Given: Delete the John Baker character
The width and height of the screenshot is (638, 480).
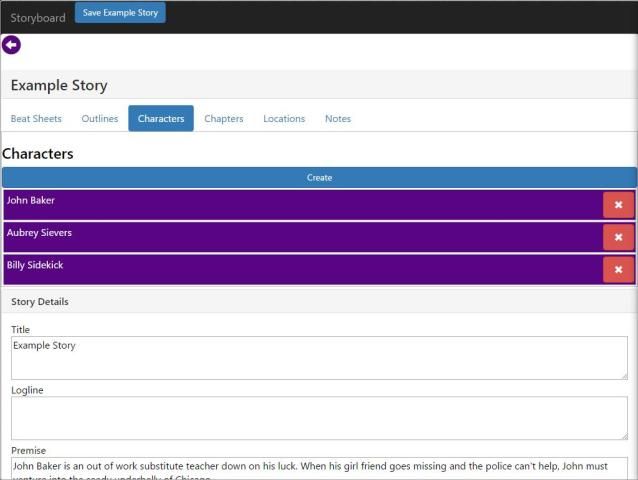Looking at the screenshot, I should [618, 205].
